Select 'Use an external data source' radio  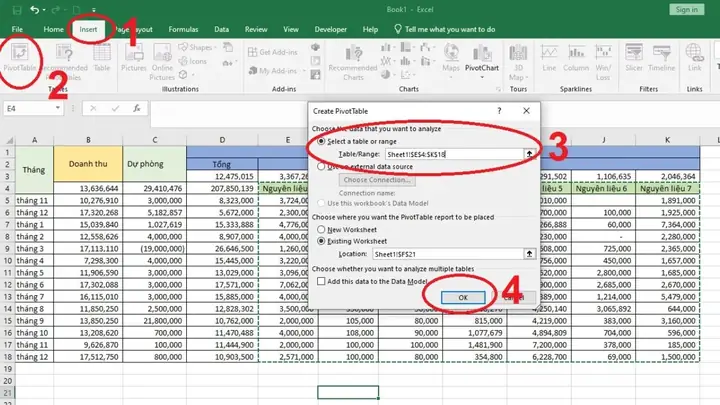[321, 166]
